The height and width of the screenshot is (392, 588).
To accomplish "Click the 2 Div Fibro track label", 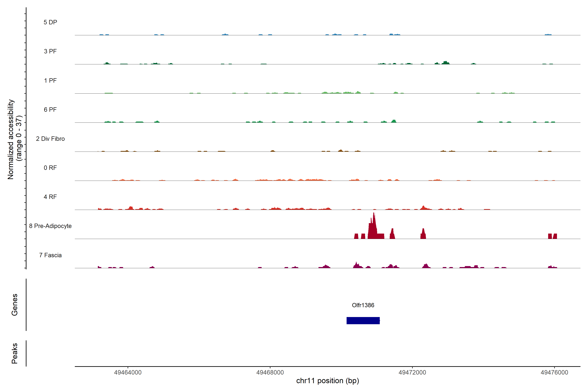I will (50, 139).
